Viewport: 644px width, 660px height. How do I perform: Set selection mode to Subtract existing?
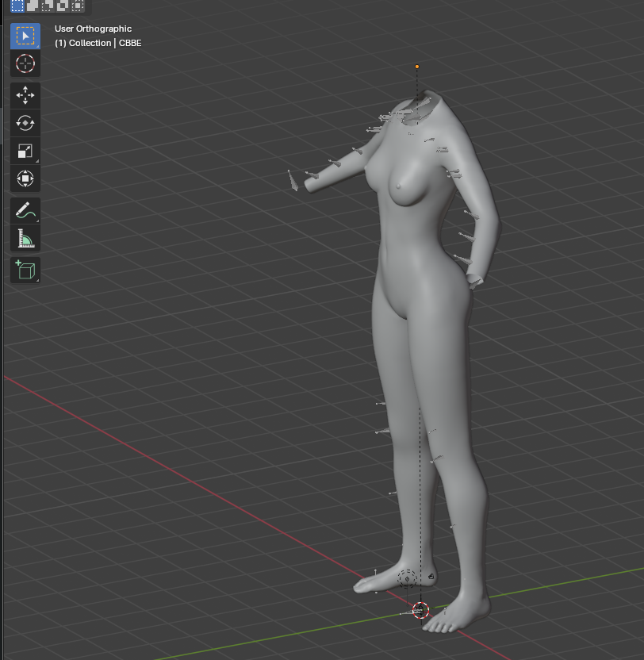(48, 6)
